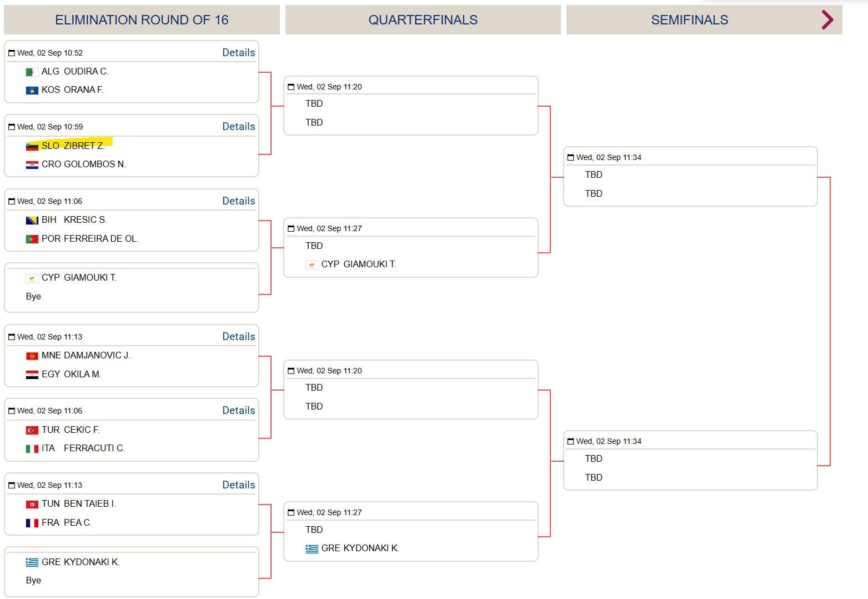Click the Kosovo flag beside ORANA F.
The height and width of the screenshot is (599, 868).
[x=32, y=91]
